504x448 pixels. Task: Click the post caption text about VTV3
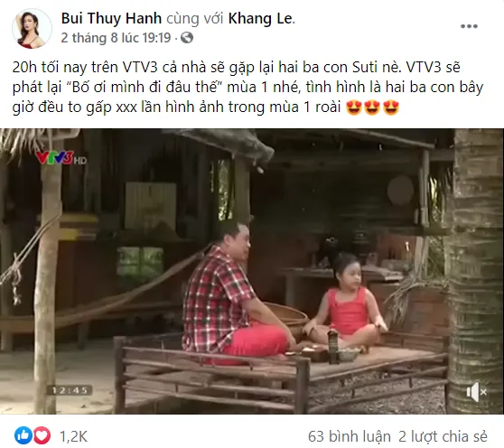pos(247,88)
